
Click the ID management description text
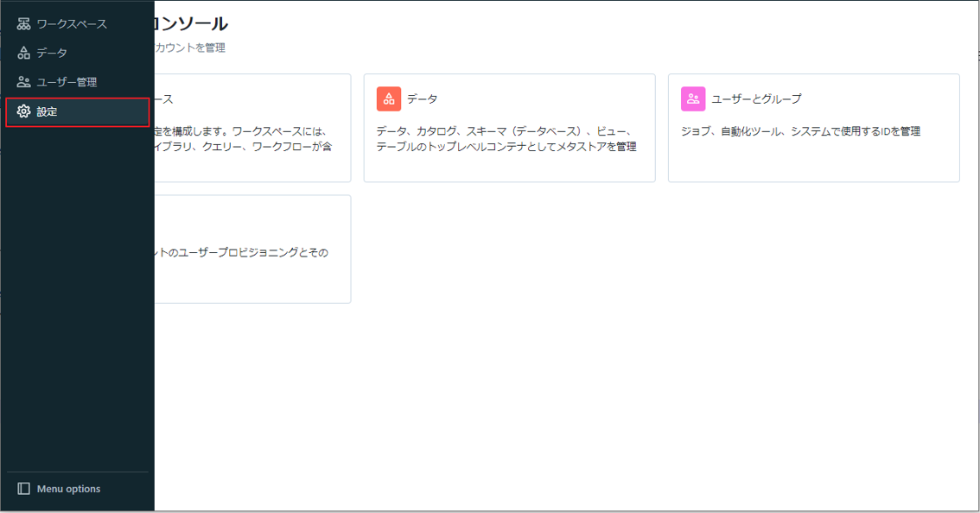800,131
